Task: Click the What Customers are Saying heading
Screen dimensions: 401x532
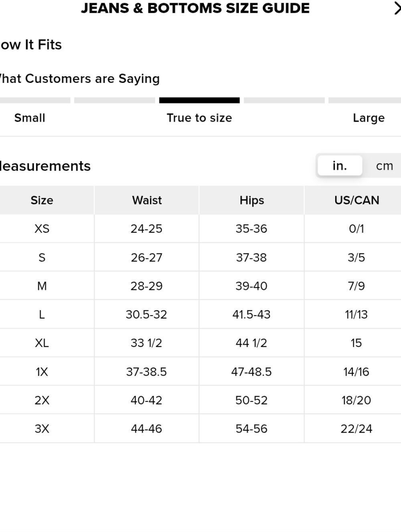Action: click(x=79, y=79)
